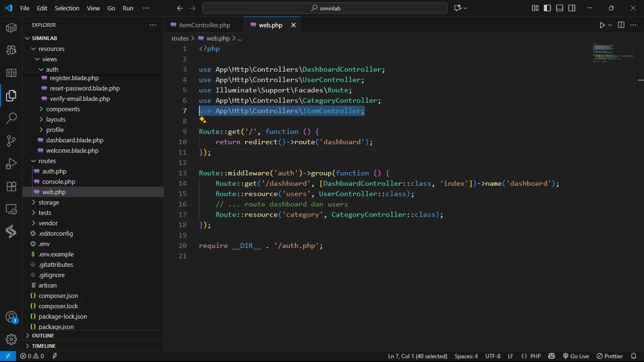
Task: Expand the components folder
Action: pyautogui.click(x=63, y=109)
